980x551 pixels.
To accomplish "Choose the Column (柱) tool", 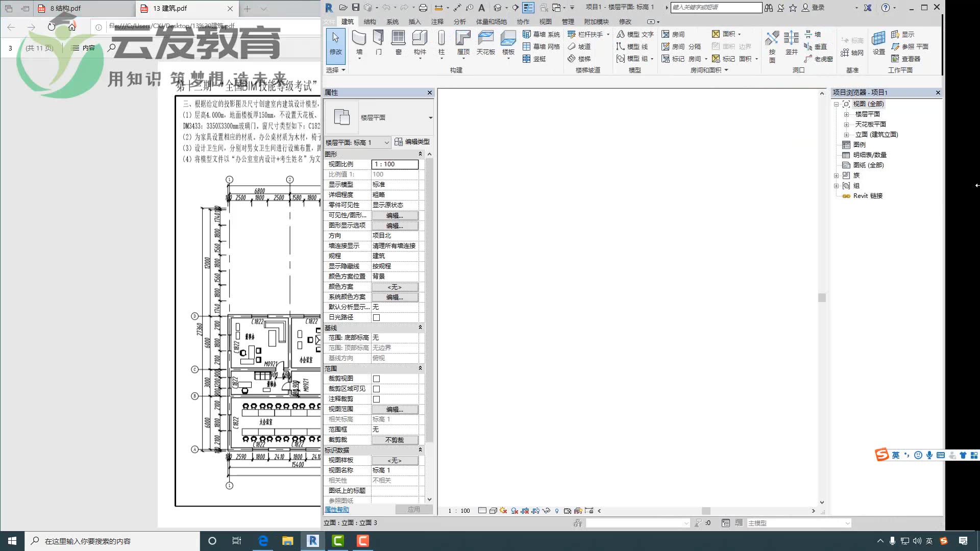I will point(442,42).
